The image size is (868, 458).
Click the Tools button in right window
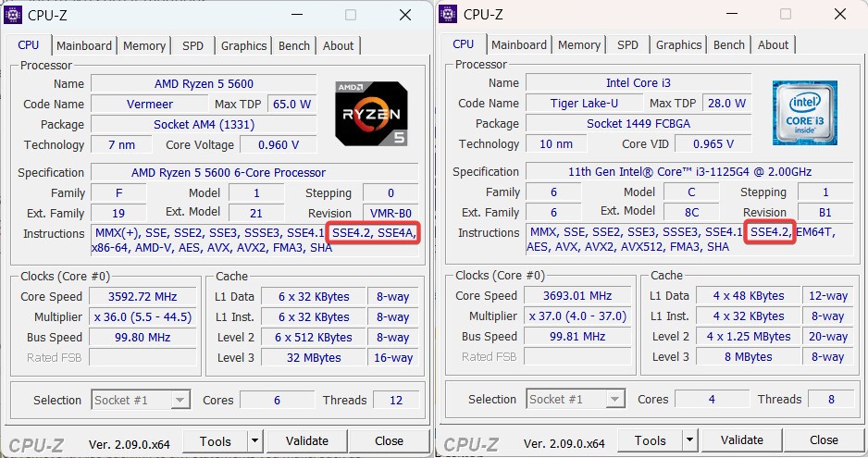[650, 441]
